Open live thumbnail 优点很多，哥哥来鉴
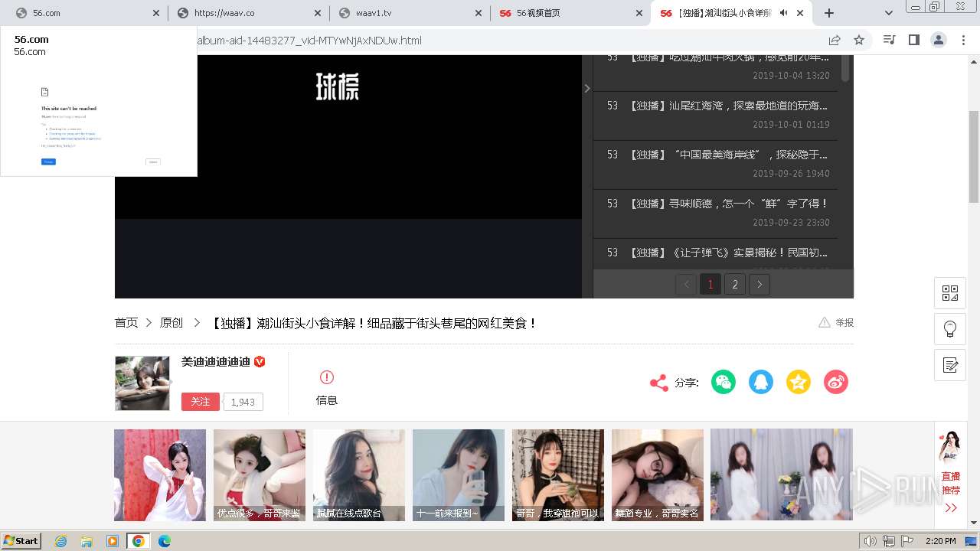The image size is (980, 551). click(260, 475)
